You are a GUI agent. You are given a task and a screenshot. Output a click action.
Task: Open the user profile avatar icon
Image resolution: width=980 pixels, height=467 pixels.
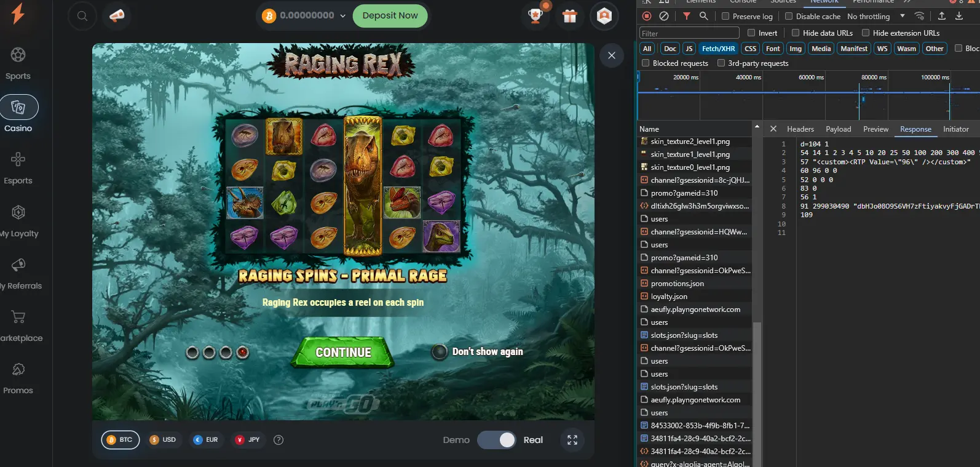(x=604, y=16)
